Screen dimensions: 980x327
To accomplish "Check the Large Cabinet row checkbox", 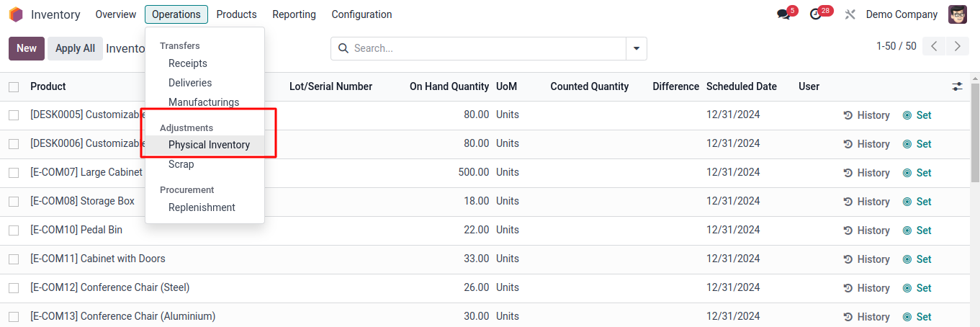I will coord(14,173).
